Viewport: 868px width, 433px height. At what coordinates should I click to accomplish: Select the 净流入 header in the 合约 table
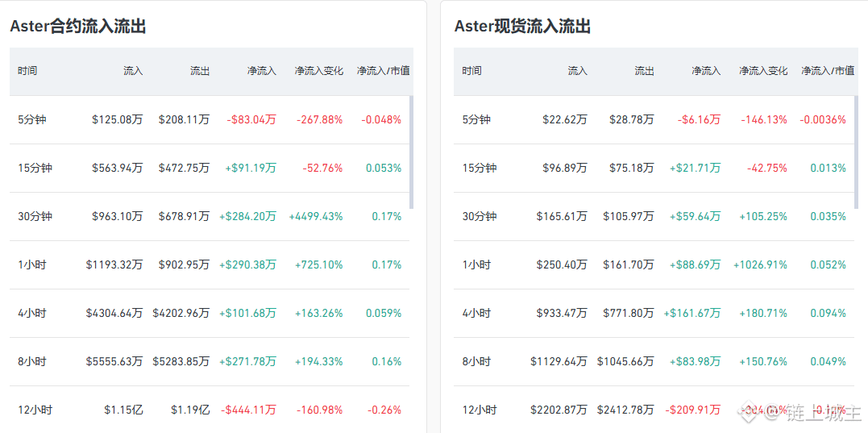coord(262,71)
